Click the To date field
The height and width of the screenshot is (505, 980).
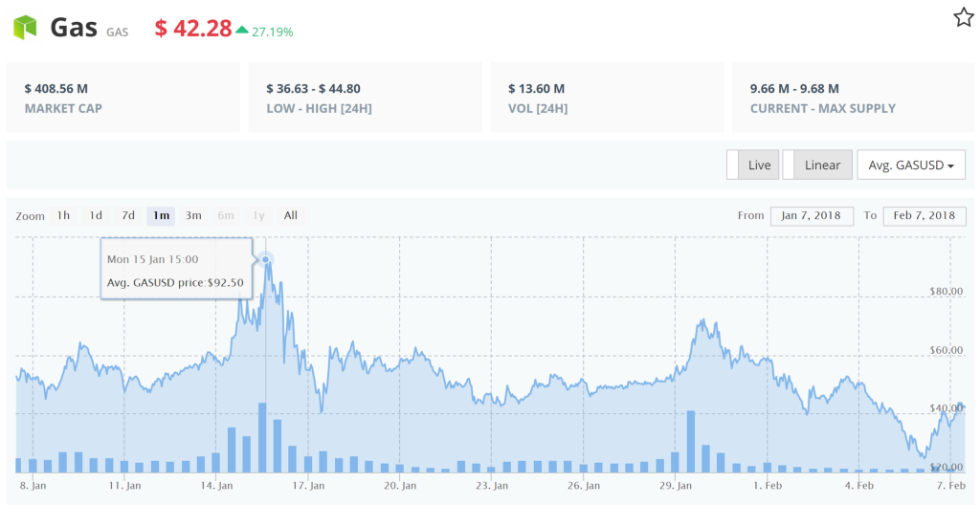click(924, 215)
